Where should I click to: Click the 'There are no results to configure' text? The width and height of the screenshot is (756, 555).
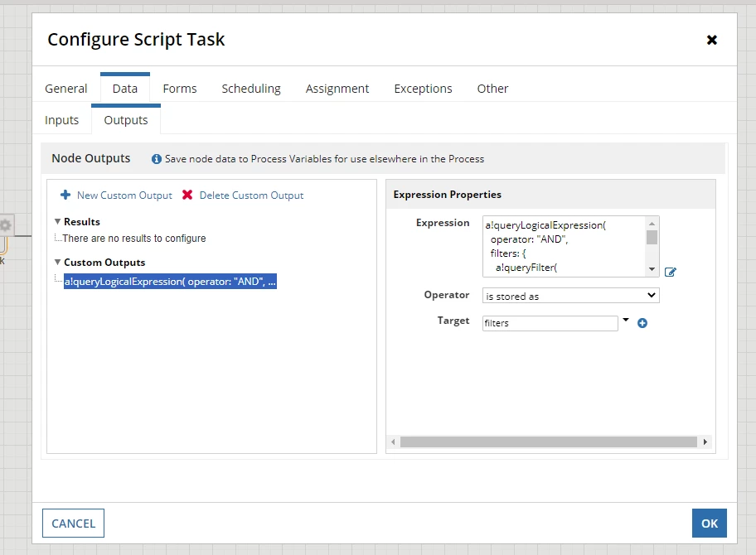pos(134,239)
